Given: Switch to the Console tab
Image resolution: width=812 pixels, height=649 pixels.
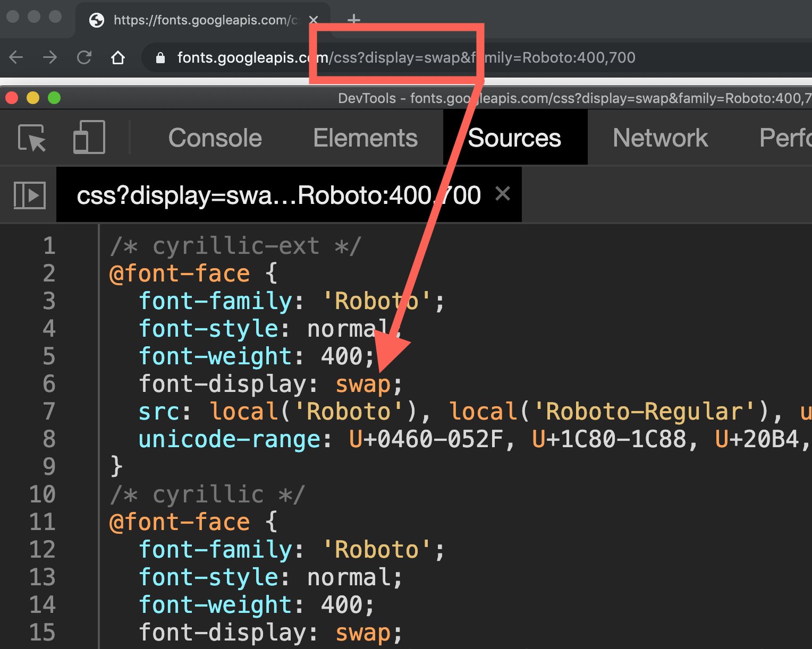Looking at the screenshot, I should [215, 138].
